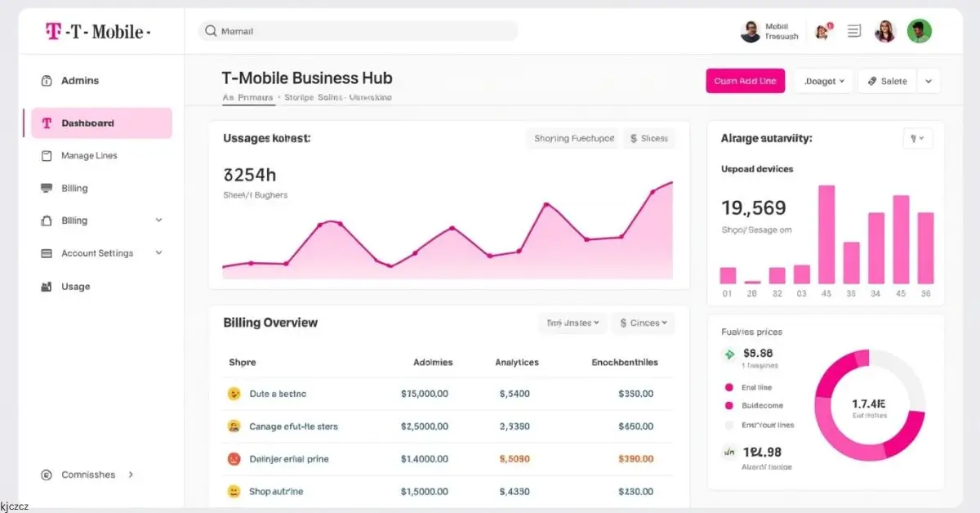
Task: Click the orange $,5090 value
Action: [514, 459]
